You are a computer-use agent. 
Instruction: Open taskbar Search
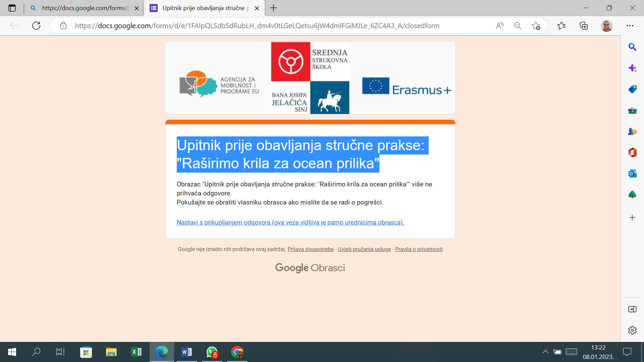pyautogui.click(x=36, y=352)
